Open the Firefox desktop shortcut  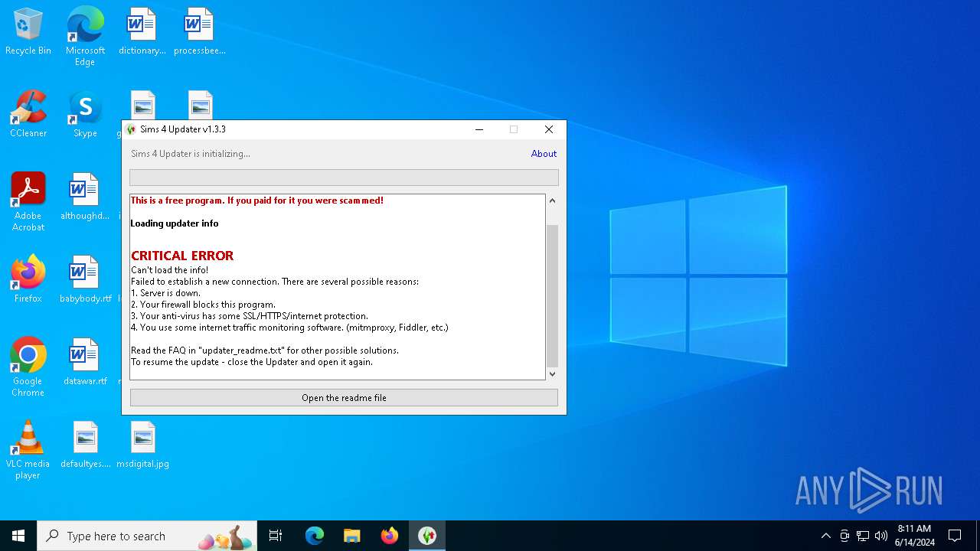point(28,280)
